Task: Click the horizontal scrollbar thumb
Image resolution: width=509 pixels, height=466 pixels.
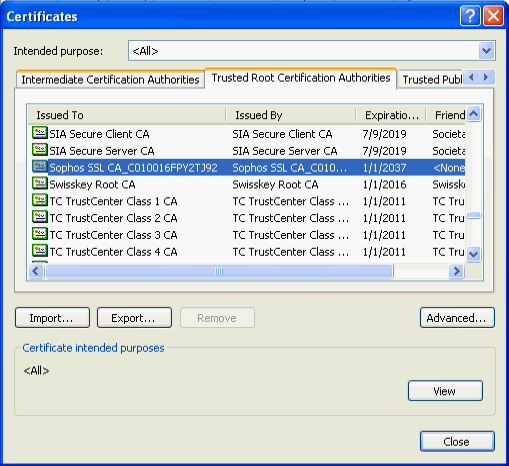Action: point(219,271)
